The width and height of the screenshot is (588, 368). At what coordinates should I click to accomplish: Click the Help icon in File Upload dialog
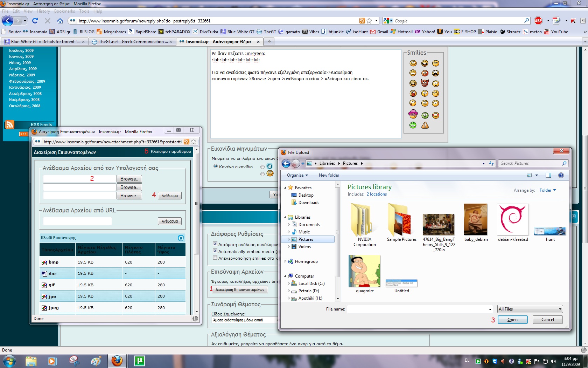(x=561, y=175)
